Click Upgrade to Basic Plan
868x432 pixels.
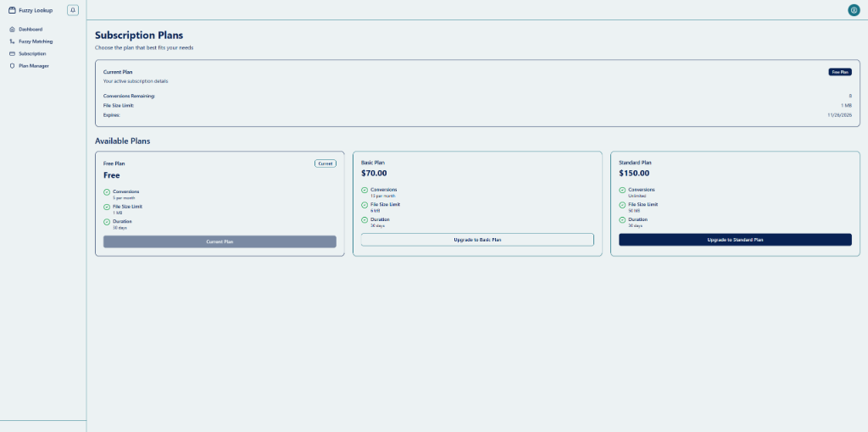click(x=477, y=240)
